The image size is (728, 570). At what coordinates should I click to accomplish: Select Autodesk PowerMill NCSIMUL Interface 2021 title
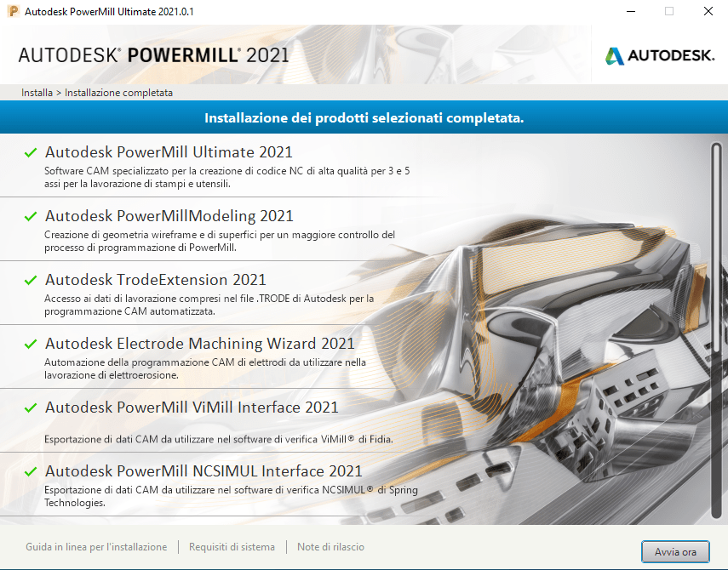203,471
